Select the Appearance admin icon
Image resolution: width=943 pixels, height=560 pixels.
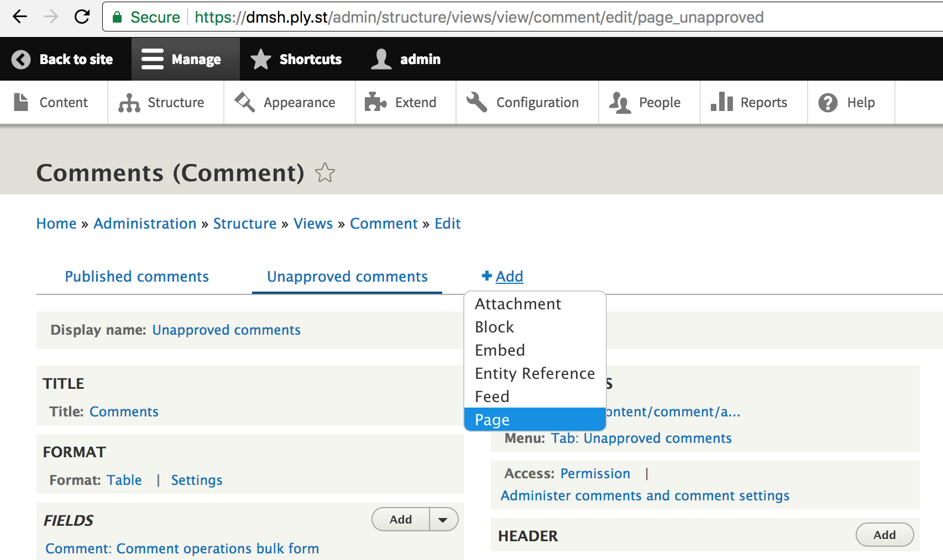pos(243,102)
